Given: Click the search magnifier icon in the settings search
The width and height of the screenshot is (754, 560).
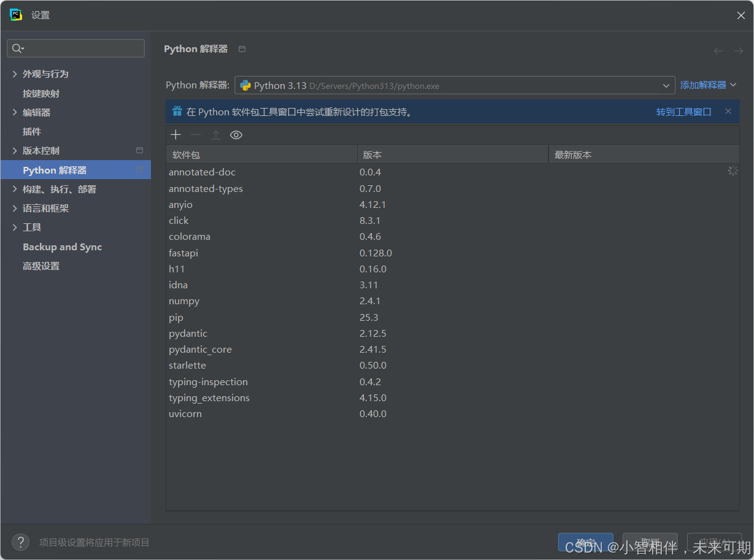Looking at the screenshot, I should click(18, 48).
